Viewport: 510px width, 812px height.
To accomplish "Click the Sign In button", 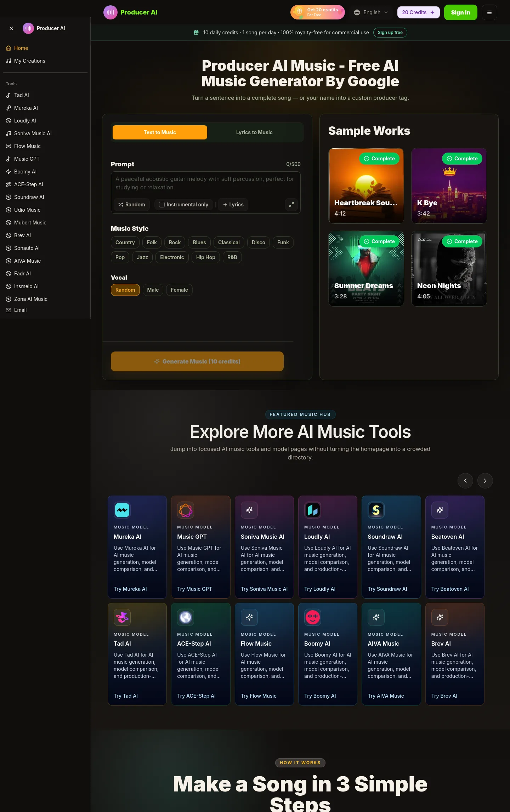I will click(460, 12).
